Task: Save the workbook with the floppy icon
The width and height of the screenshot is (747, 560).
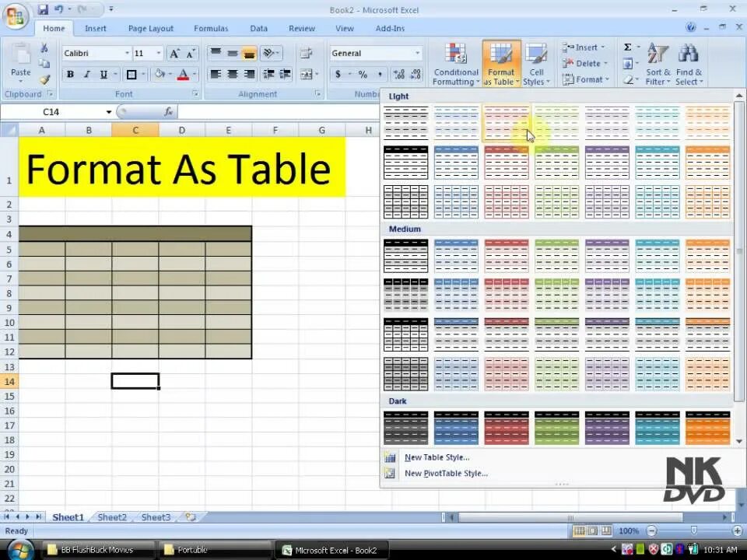Action: (44, 9)
